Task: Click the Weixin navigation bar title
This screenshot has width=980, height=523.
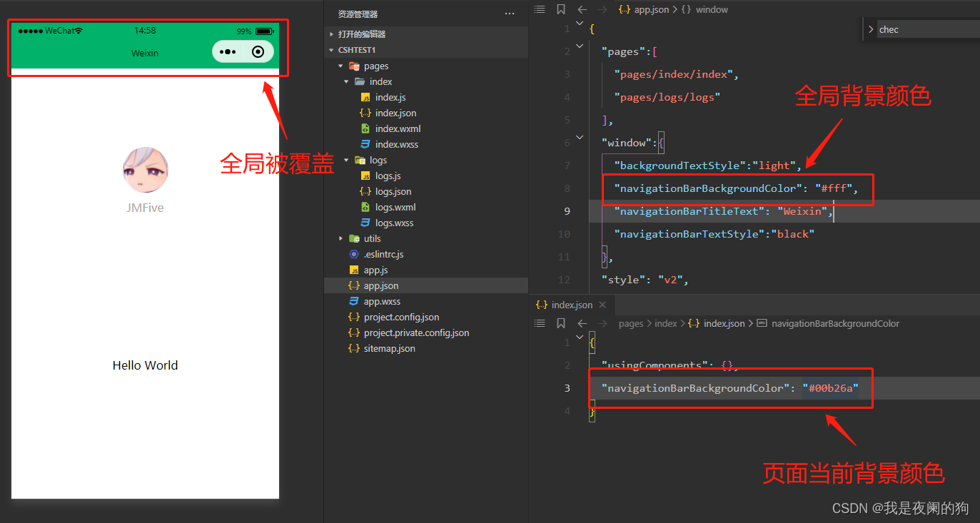Action: tap(145, 53)
